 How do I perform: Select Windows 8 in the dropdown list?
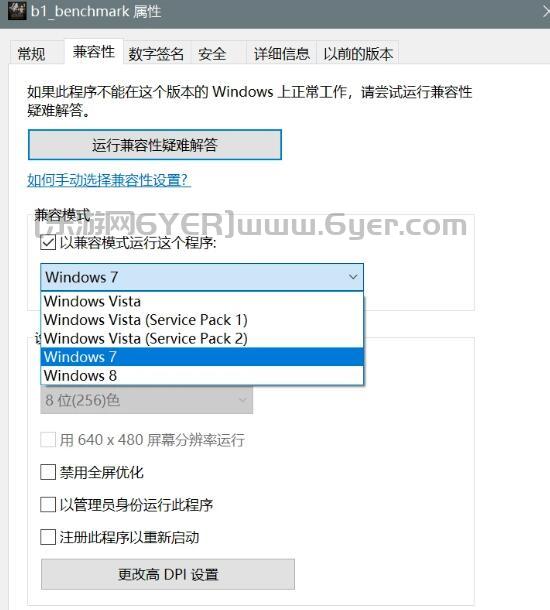tap(202, 375)
